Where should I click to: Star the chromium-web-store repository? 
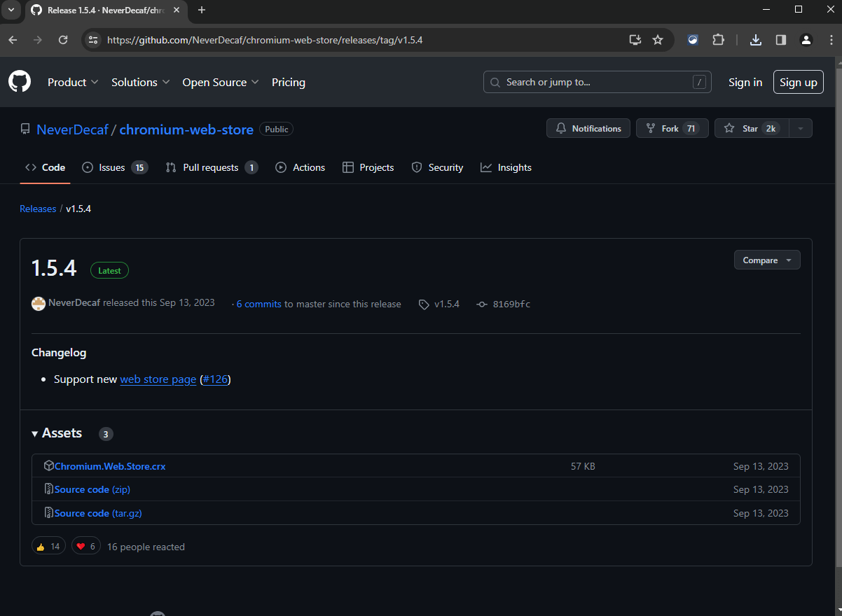pyautogui.click(x=752, y=129)
